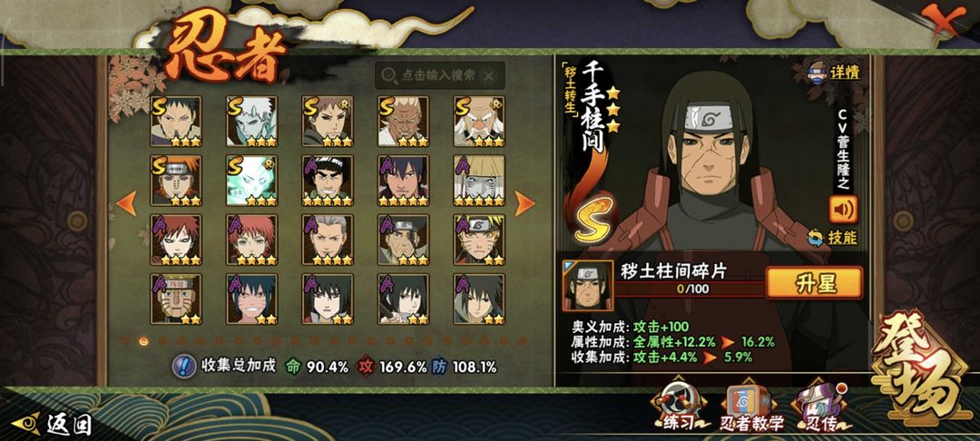Image resolution: width=980 pixels, height=441 pixels.
Task: Click the 移土柱间碎片 fragment icon
Action: point(587,286)
